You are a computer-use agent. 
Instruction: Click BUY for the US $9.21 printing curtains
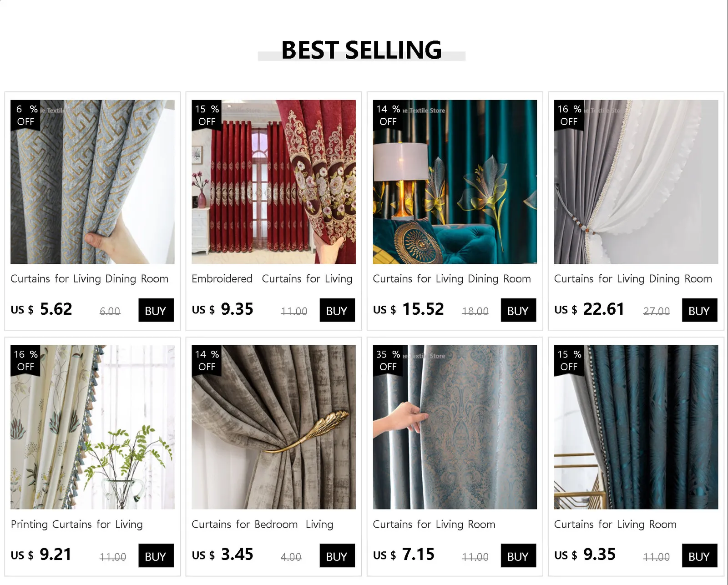click(156, 555)
